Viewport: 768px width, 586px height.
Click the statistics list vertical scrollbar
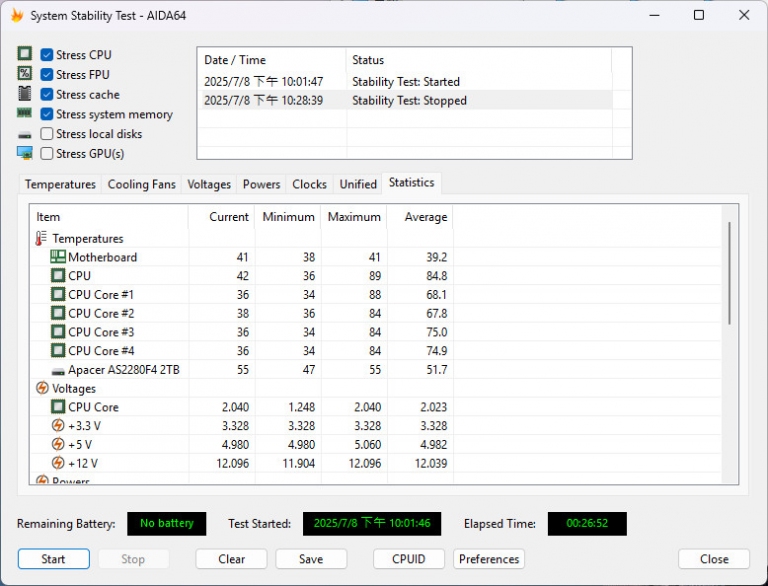pos(729,273)
